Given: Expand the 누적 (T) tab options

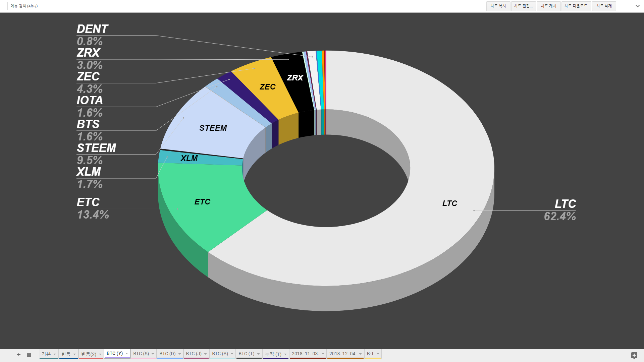Looking at the screenshot, I should point(285,354).
